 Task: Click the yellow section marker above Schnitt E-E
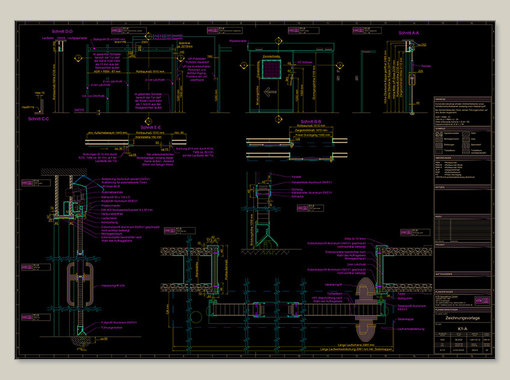(149, 121)
